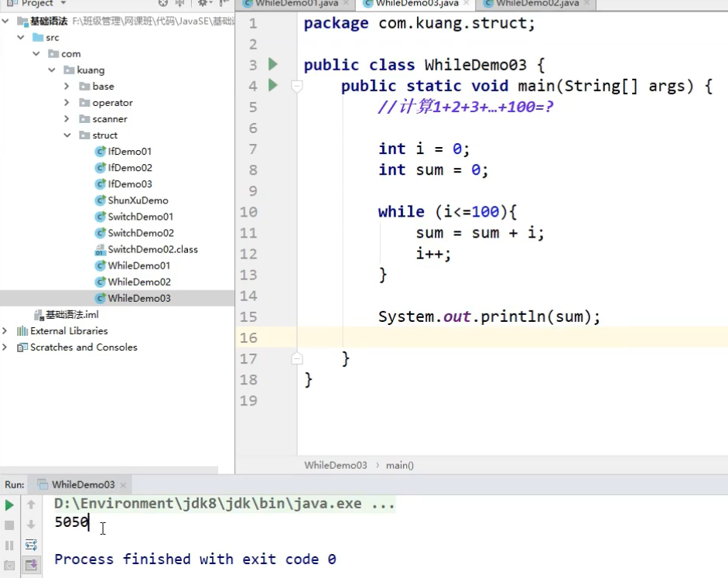Open the IfDemo01 class
728x578 pixels.
[x=129, y=152]
